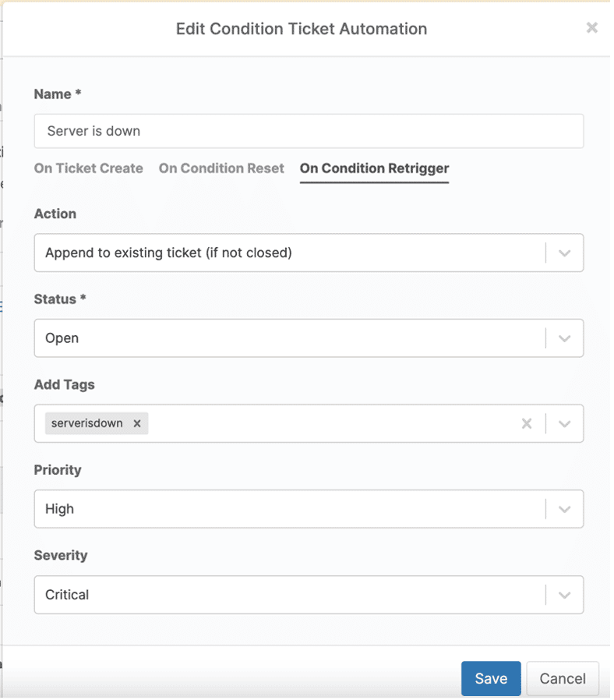Open the Priority dropdown set to High

point(288,509)
